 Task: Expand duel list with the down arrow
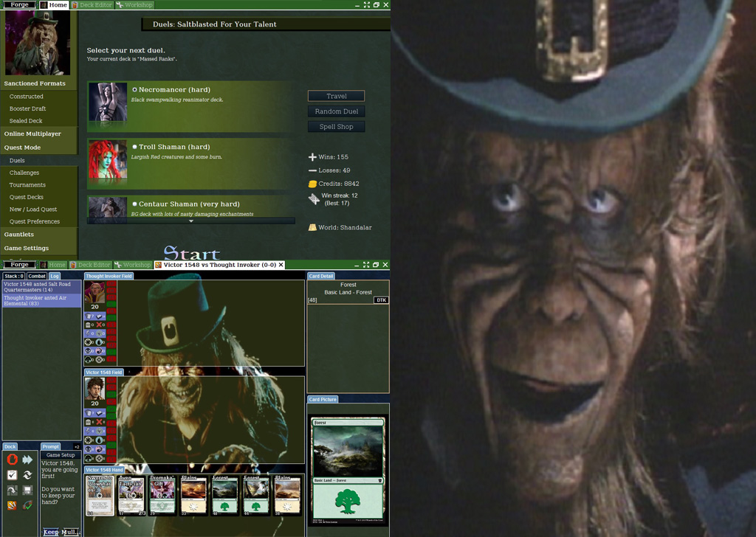pyautogui.click(x=190, y=221)
